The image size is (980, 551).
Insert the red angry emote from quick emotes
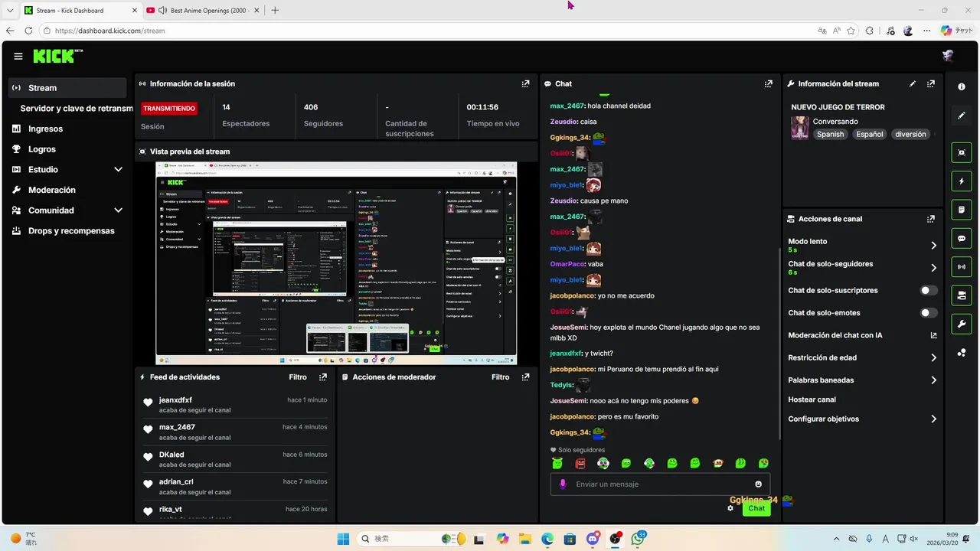[x=580, y=463]
